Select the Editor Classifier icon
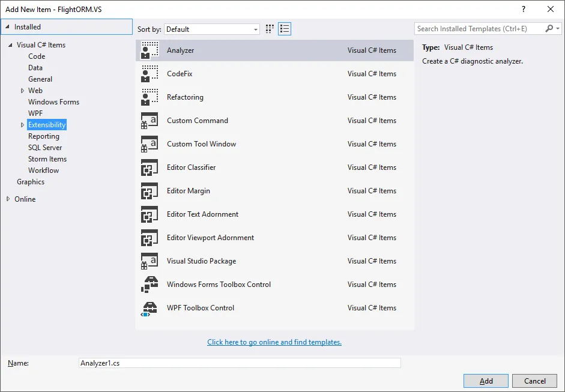 (150, 167)
